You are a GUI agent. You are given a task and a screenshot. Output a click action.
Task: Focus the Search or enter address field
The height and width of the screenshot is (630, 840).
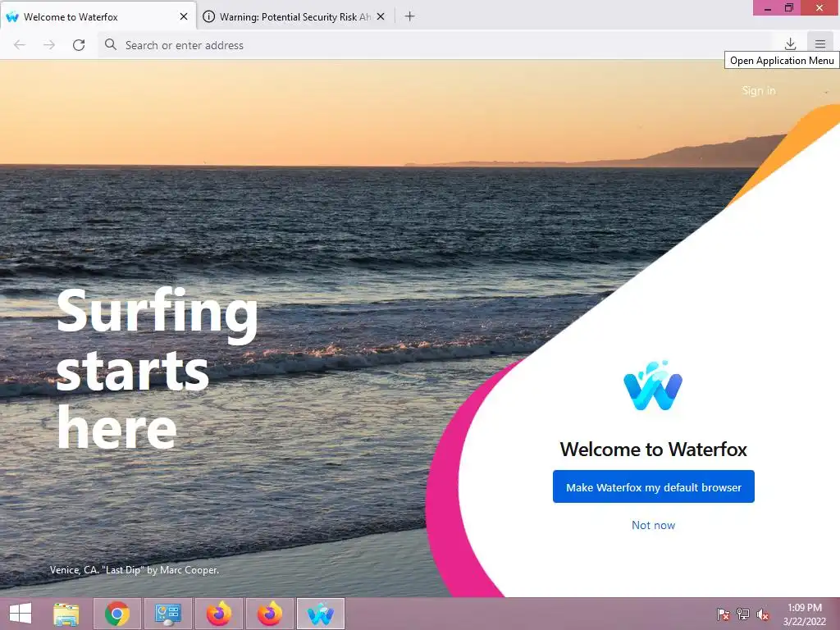click(x=434, y=45)
